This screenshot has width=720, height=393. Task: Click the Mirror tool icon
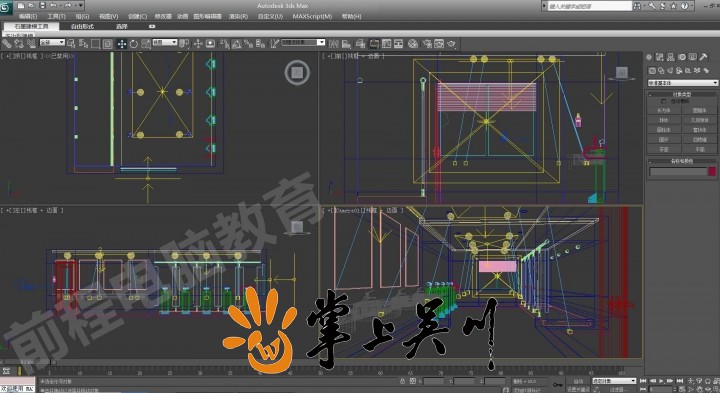coord(334,44)
